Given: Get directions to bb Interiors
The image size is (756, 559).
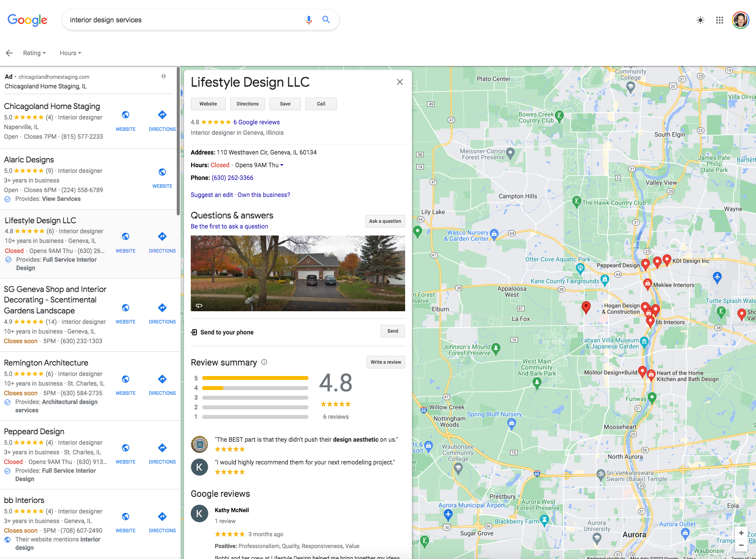Looking at the screenshot, I should 162,517.
